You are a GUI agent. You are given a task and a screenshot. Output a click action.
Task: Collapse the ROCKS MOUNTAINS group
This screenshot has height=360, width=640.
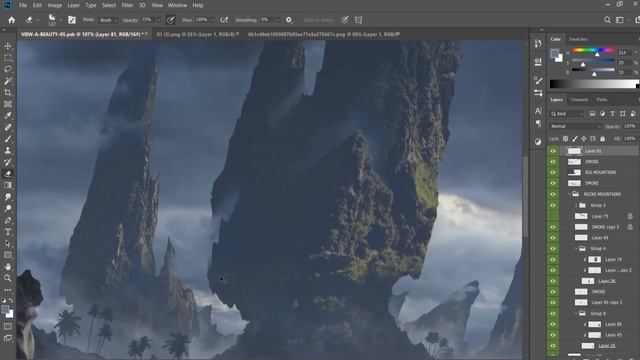tap(569, 194)
